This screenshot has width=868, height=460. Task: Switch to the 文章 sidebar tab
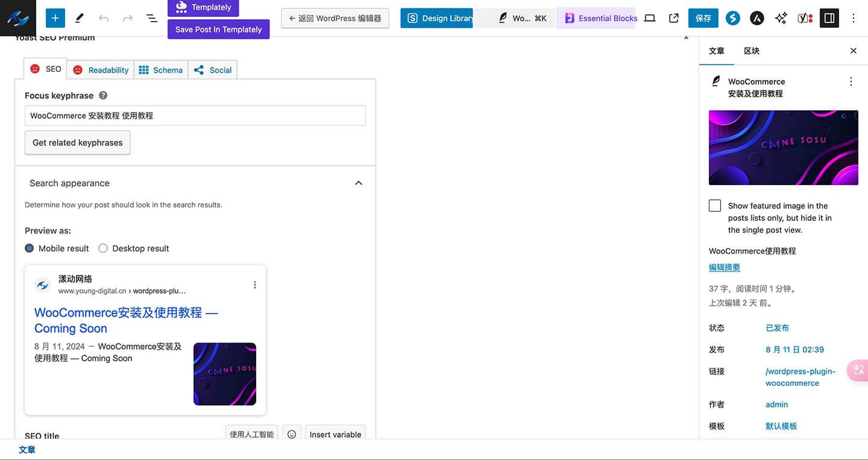[x=717, y=51]
